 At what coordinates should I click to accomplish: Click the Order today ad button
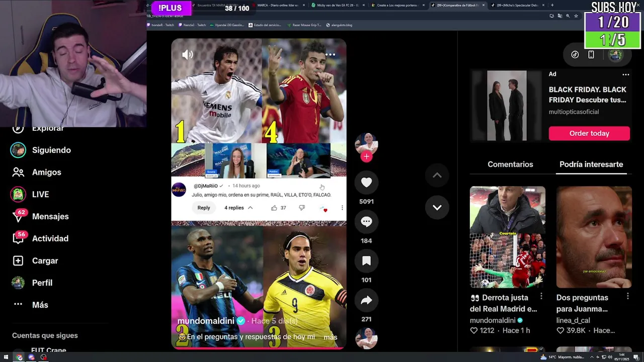coord(589,133)
